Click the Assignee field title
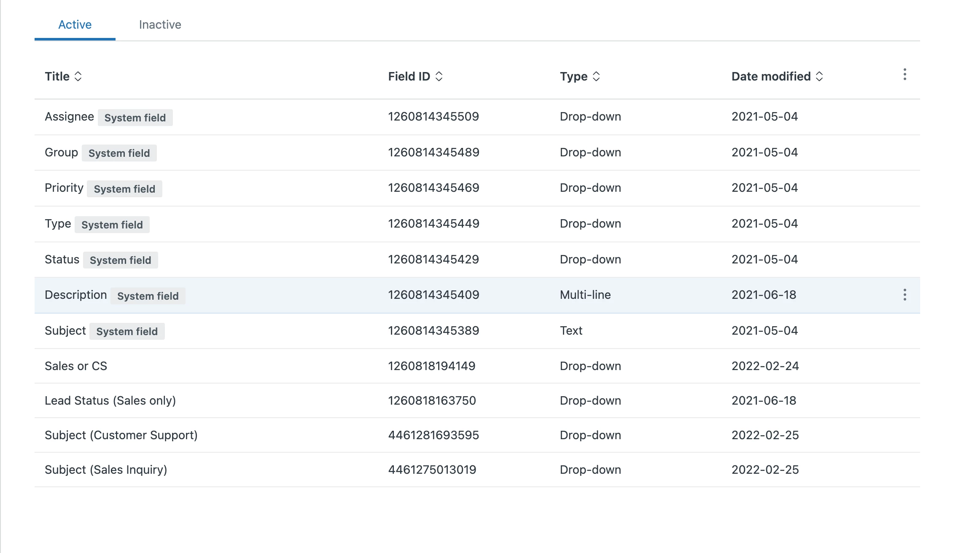980x553 pixels. click(69, 117)
